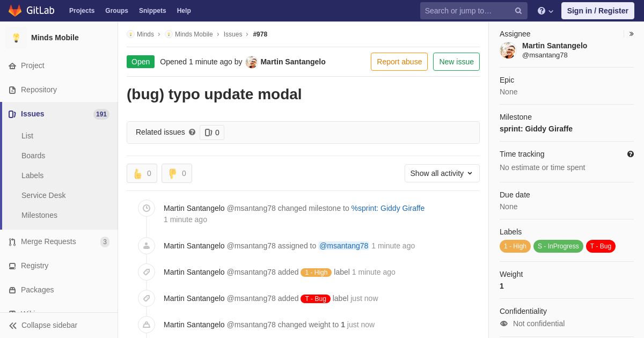Screen dimensions: 644x338
Task: Click the Registry icon
Action: pyautogui.click(x=12, y=266)
